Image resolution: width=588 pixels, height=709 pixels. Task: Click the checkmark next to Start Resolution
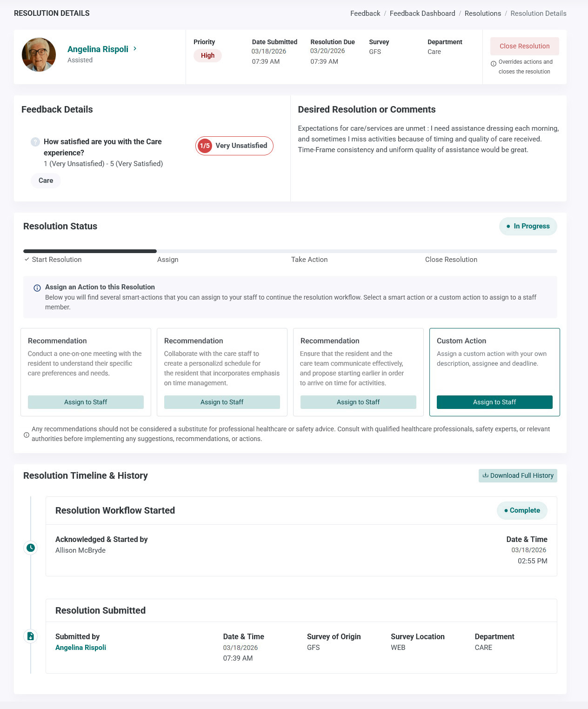tap(27, 259)
